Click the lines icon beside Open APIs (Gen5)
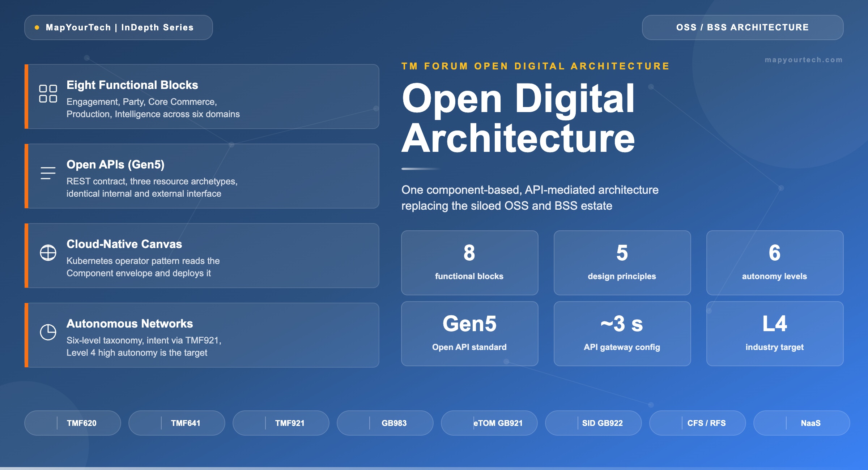The width and height of the screenshot is (868, 470). point(48,173)
